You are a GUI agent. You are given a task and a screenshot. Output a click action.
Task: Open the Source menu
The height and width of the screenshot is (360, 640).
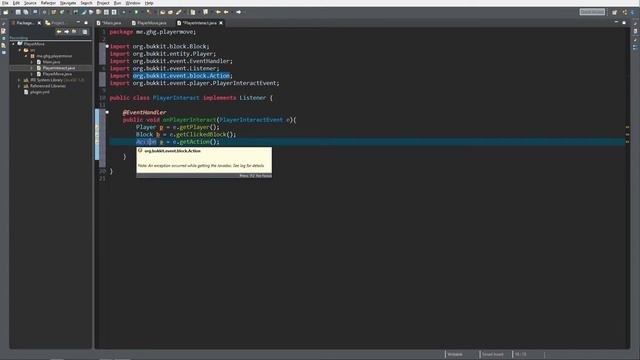click(30, 3)
